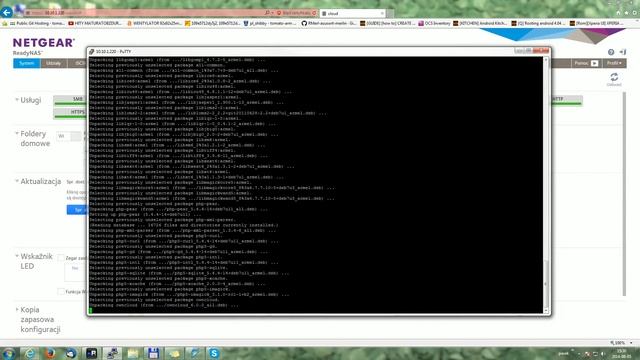640x360 pixels.
Task: Open the manila folder taskbar icon
Action: click(133, 353)
